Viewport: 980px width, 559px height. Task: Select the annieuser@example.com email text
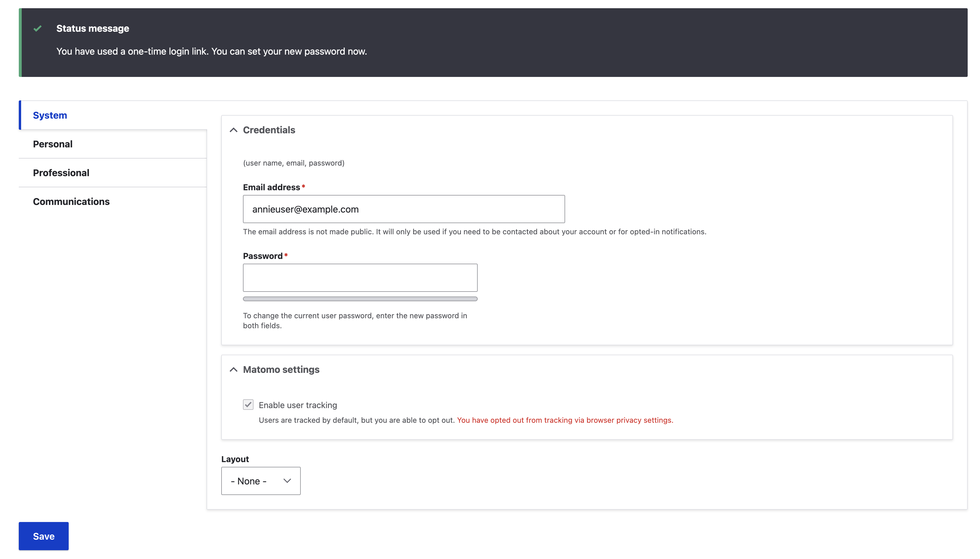(x=305, y=209)
